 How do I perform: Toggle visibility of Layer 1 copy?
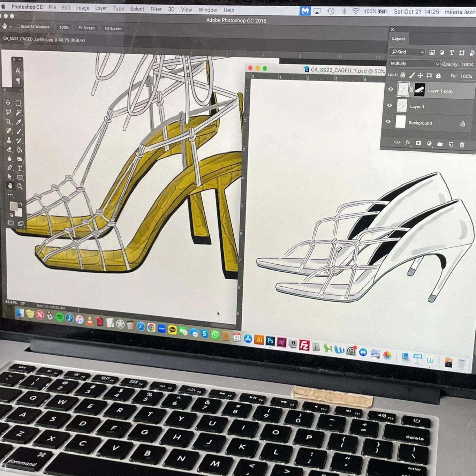click(391, 89)
